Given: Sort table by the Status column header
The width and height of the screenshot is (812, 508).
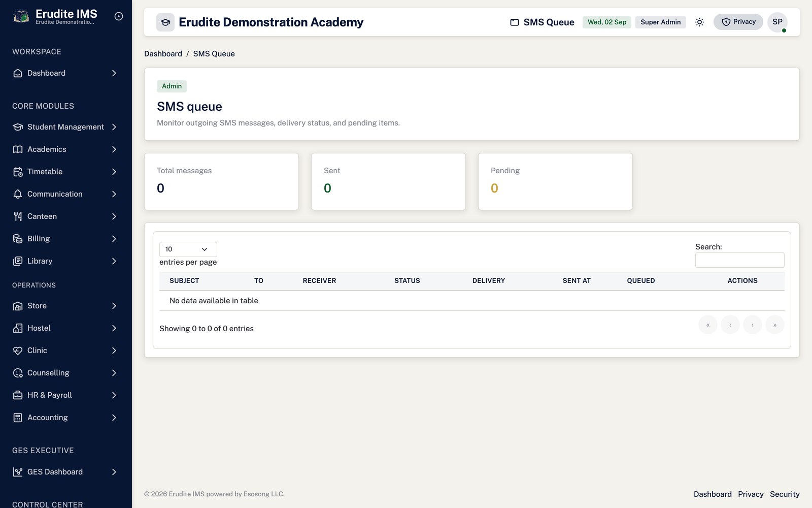Looking at the screenshot, I should point(407,281).
